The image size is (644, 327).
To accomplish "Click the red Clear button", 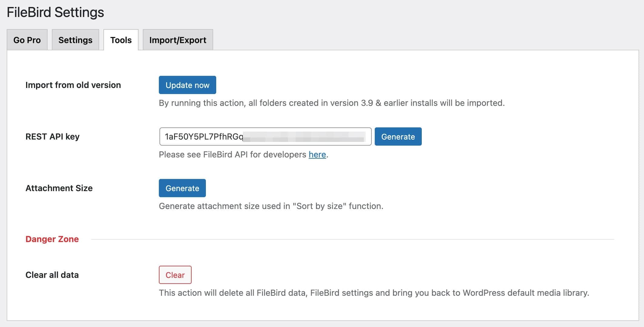I will click(x=175, y=275).
